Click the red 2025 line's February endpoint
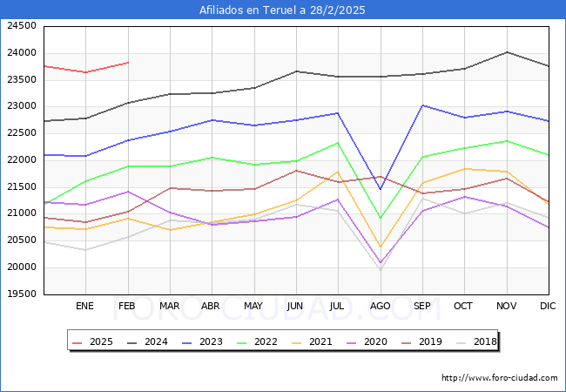 (128, 63)
